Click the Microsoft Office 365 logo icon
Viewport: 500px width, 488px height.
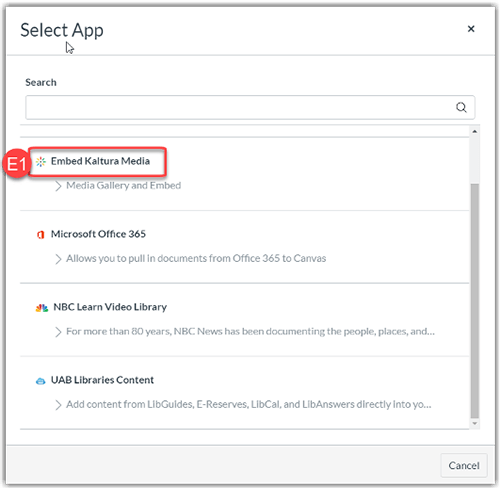41,235
